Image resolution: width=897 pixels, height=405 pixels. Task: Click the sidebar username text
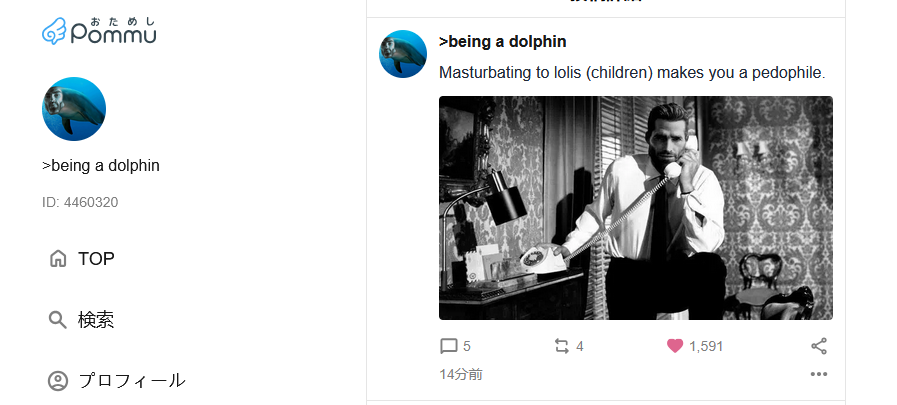pyautogui.click(x=101, y=166)
